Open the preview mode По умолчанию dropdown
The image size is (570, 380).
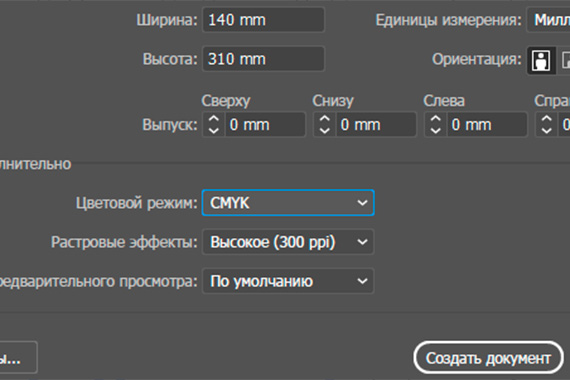[x=288, y=281]
